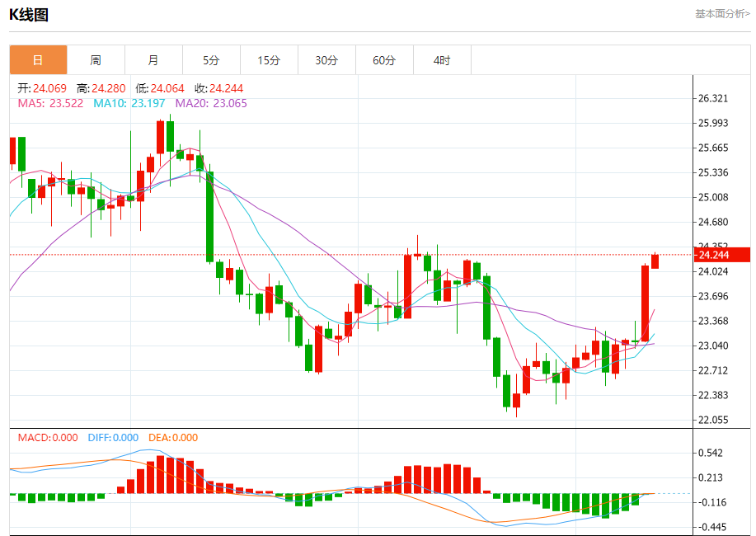Click the MA20: 23.065 indicator label
The height and width of the screenshot is (536, 756).
tap(211, 103)
